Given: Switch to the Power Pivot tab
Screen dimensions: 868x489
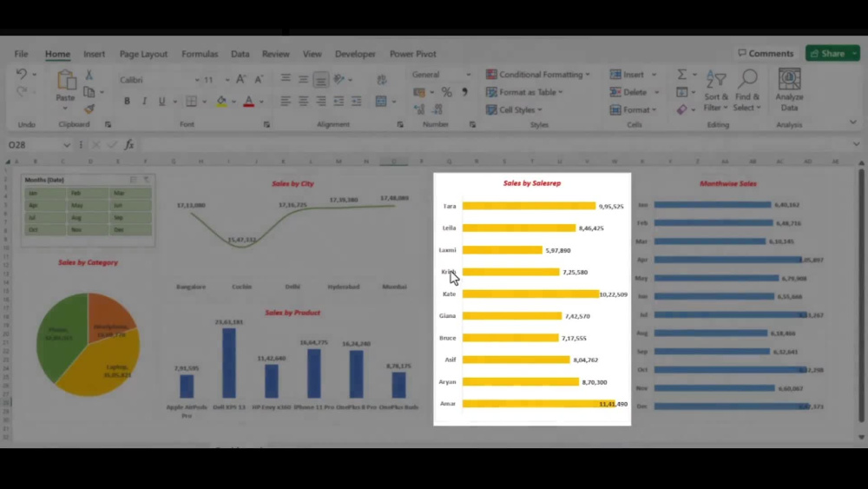Looking at the screenshot, I should (x=413, y=54).
